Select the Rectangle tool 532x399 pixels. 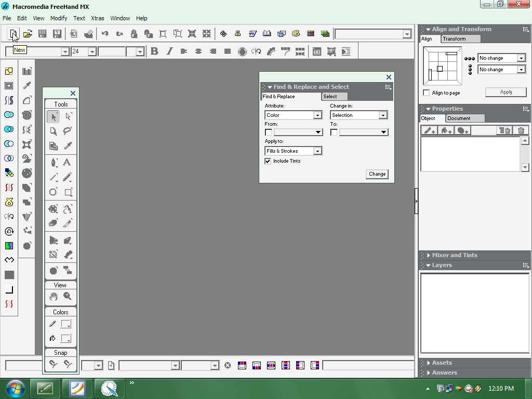pos(68,192)
